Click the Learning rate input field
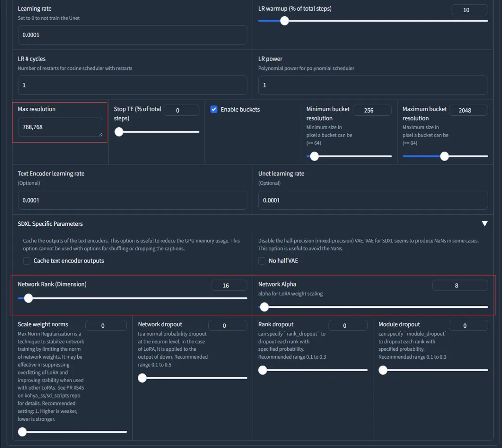Viewport: 502px width, 448px height. pyautogui.click(x=132, y=35)
